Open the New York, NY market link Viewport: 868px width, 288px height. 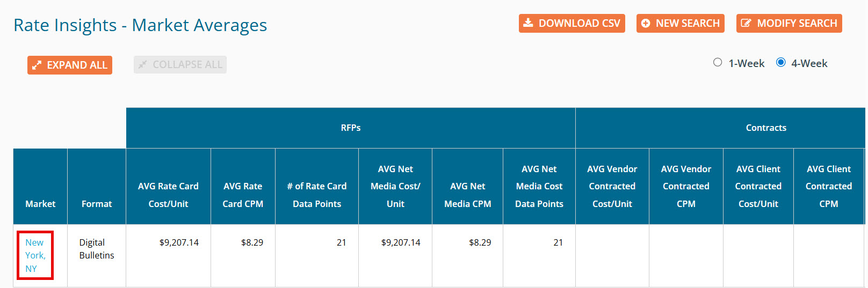35,255
